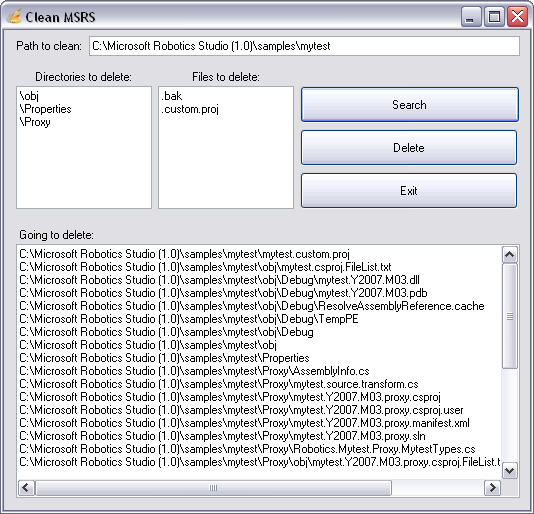
Task: Maximize the Clean MSRS window
Action: coord(494,16)
